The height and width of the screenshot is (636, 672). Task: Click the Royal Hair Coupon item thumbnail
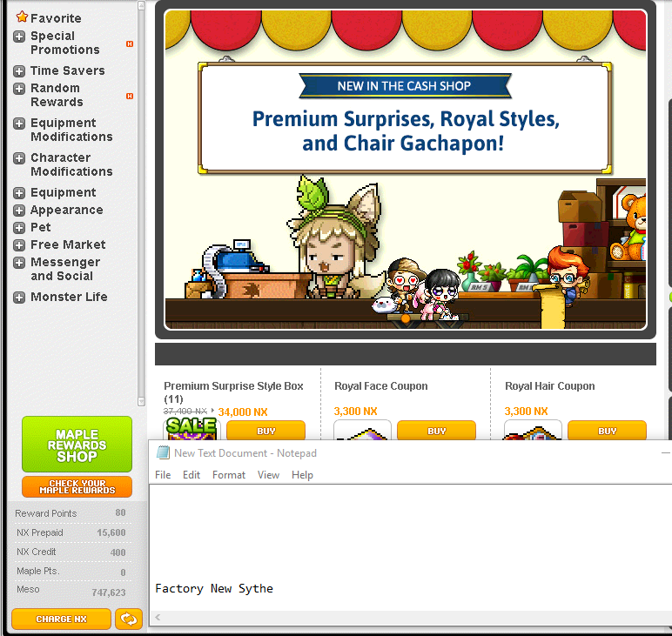tap(533, 430)
